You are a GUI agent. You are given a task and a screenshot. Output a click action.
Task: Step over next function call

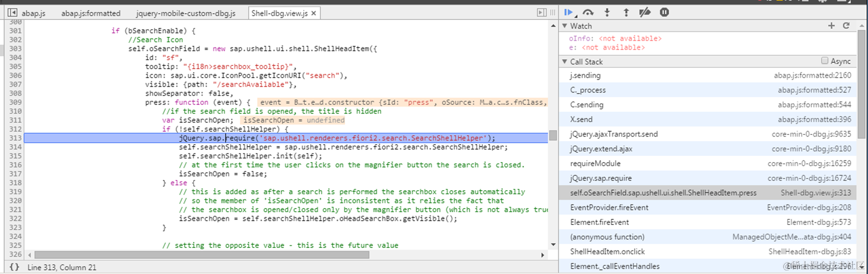588,12
